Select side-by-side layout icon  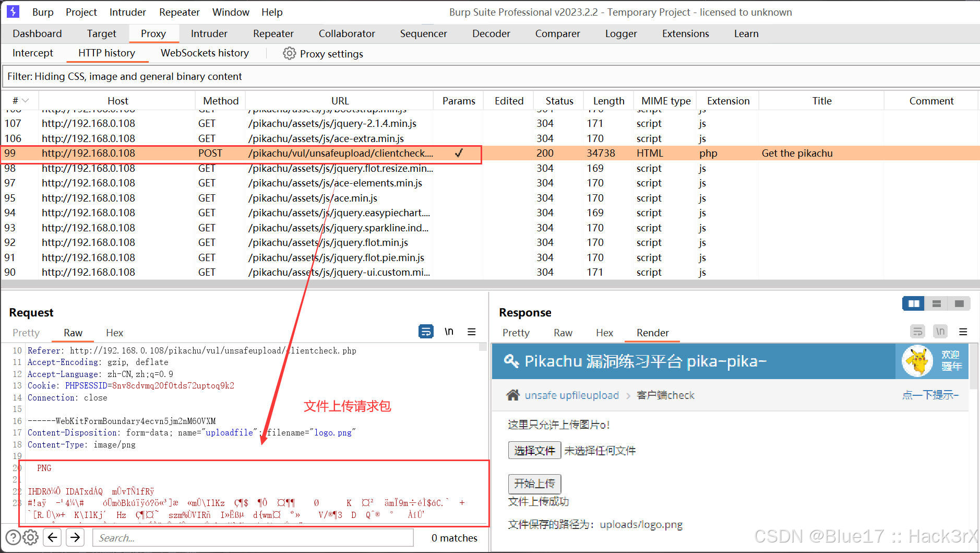pos(913,303)
